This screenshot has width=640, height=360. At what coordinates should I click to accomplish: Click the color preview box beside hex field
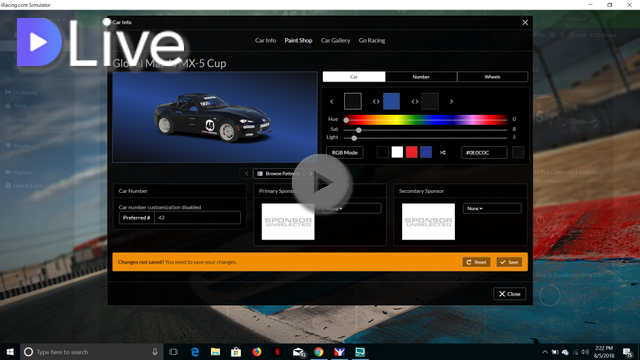click(518, 153)
